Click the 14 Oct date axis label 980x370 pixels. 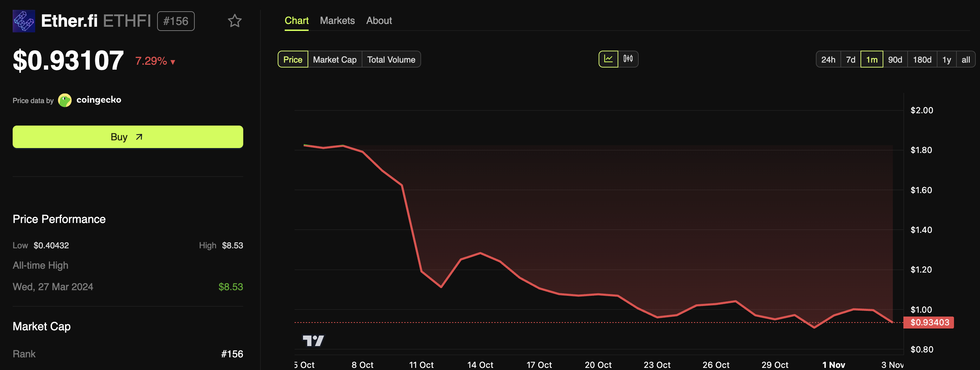tap(480, 365)
